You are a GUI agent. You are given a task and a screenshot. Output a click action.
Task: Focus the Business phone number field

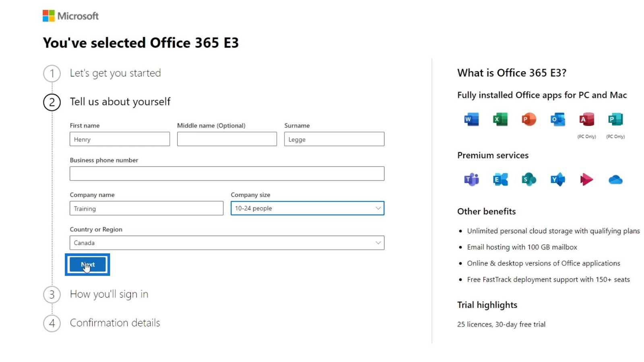tap(227, 174)
